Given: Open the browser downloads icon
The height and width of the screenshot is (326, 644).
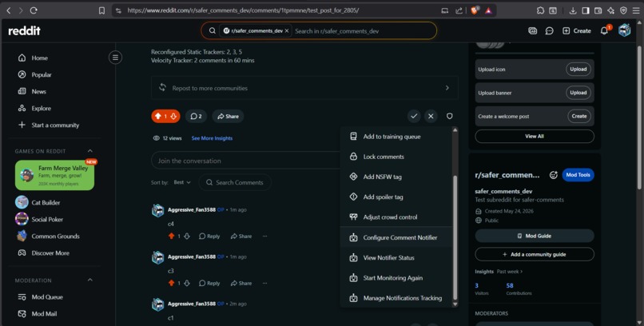Looking at the screenshot, I should click(x=573, y=10).
